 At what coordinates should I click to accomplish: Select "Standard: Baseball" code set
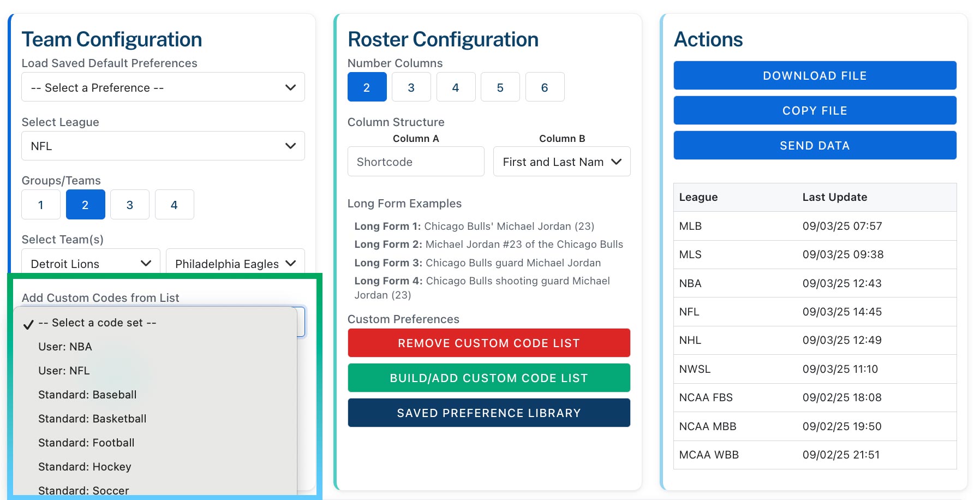coord(87,395)
